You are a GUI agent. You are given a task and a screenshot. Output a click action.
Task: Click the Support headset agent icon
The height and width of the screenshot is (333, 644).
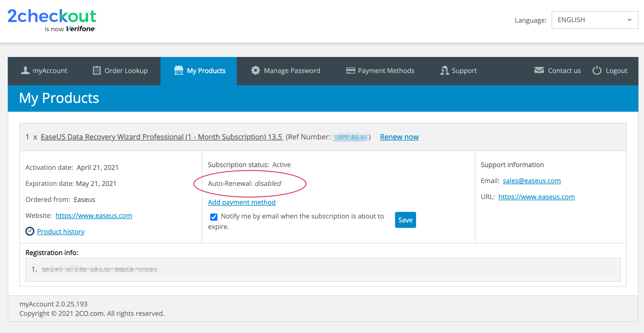444,71
